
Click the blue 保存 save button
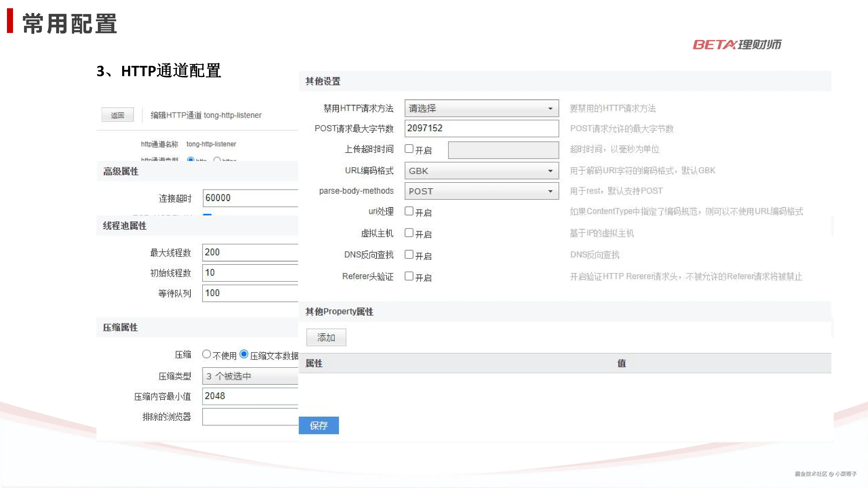pyautogui.click(x=318, y=425)
